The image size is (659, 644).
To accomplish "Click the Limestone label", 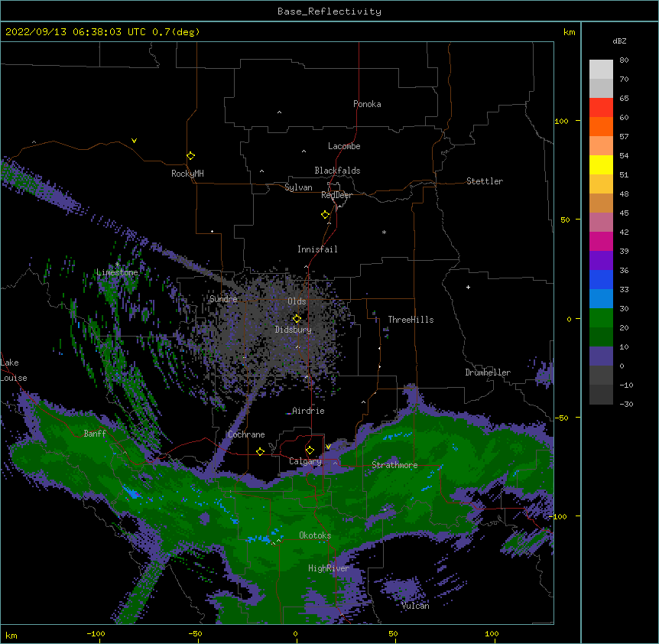I will click(x=117, y=272).
